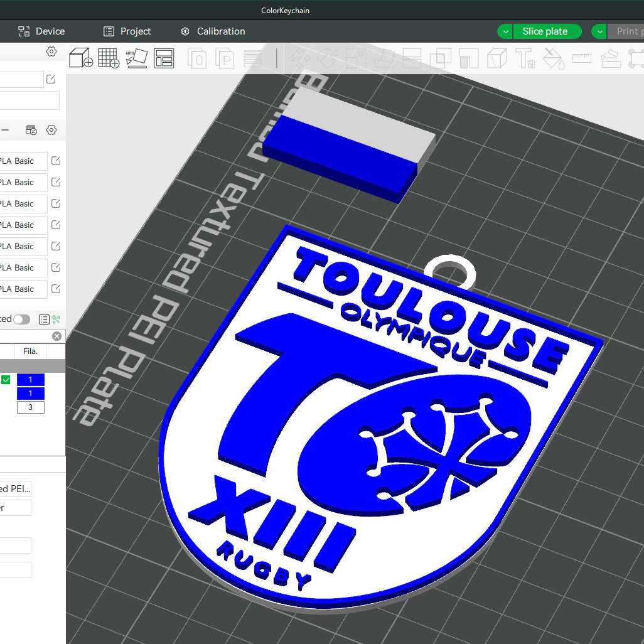Image resolution: width=644 pixels, height=644 pixels.
Task: Edit the last PLA Basic filament preset
Action: pos(56,289)
